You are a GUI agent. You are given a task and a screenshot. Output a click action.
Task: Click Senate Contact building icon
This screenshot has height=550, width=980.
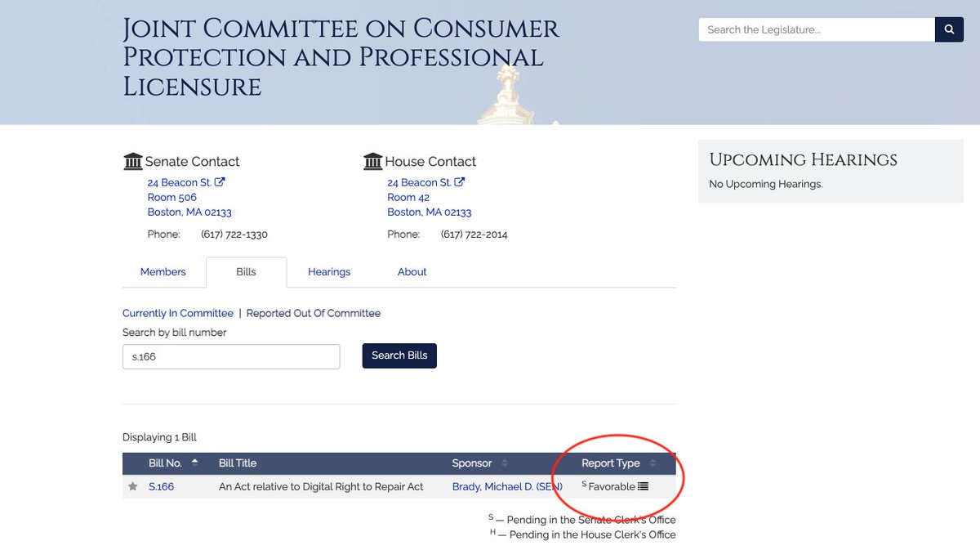[132, 161]
